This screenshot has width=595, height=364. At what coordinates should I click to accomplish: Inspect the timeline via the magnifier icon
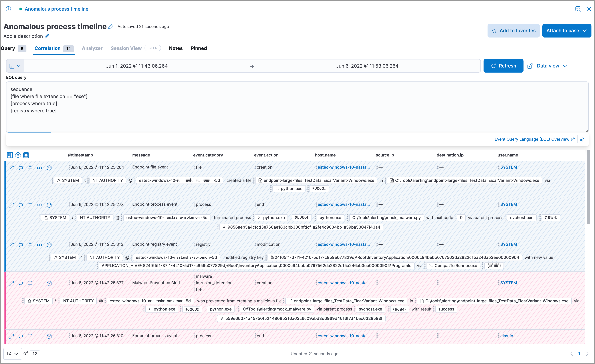(x=578, y=9)
